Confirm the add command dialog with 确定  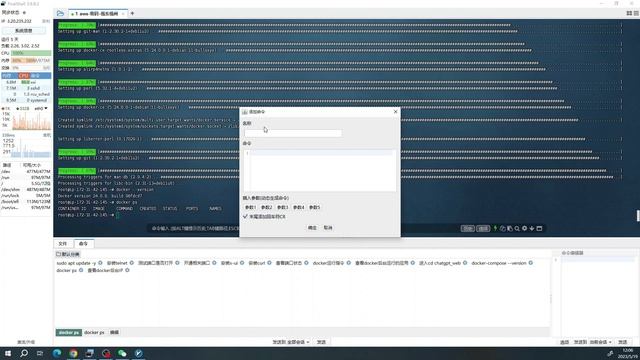[x=312, y=228]
